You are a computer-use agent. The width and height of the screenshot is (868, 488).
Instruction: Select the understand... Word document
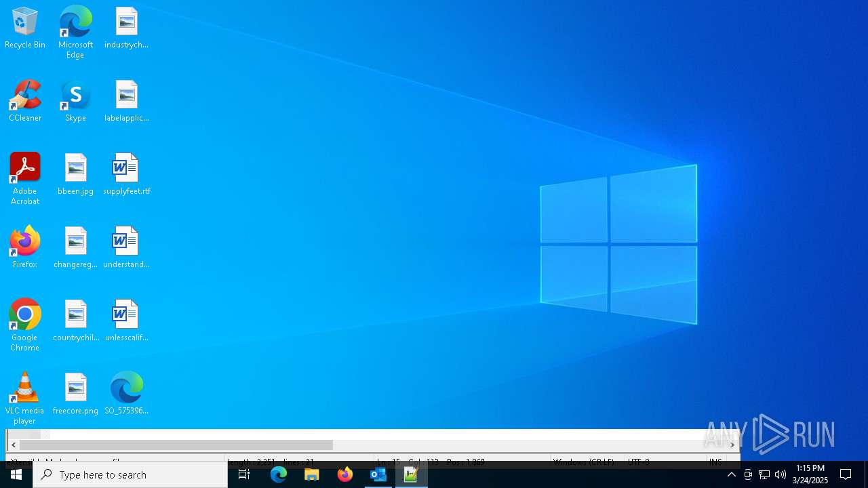tap(126, 248)
